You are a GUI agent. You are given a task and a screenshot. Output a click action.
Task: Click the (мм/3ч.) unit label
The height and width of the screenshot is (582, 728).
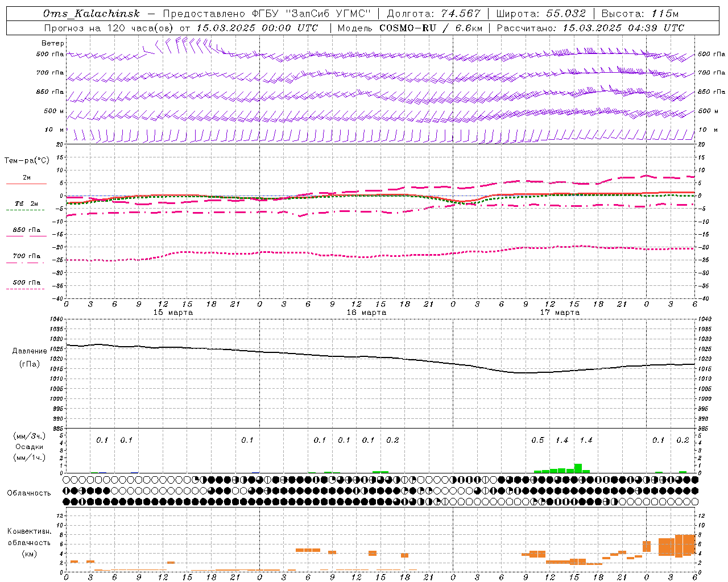pos(29,436)
